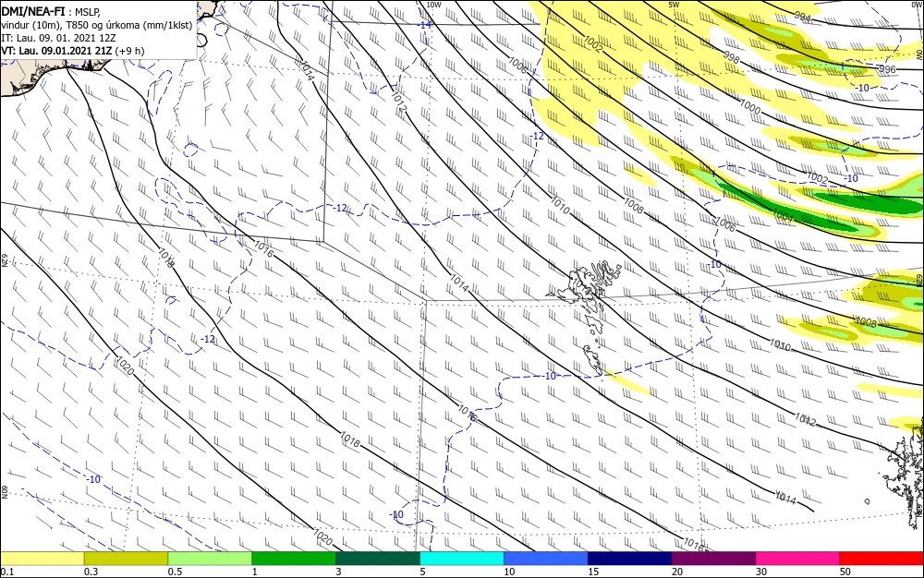Image resolution: width=924 pixels, height=578 pixels.
Task: Click the "998" isobar label
Action: tap(731, 57)
